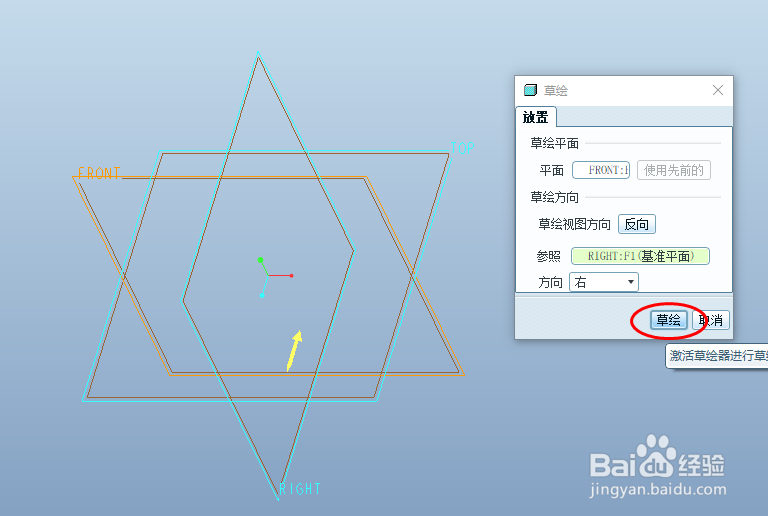The image size is (768, 516).
Task: Switch to the 放置 tab
Action: [x=535, y=117]
